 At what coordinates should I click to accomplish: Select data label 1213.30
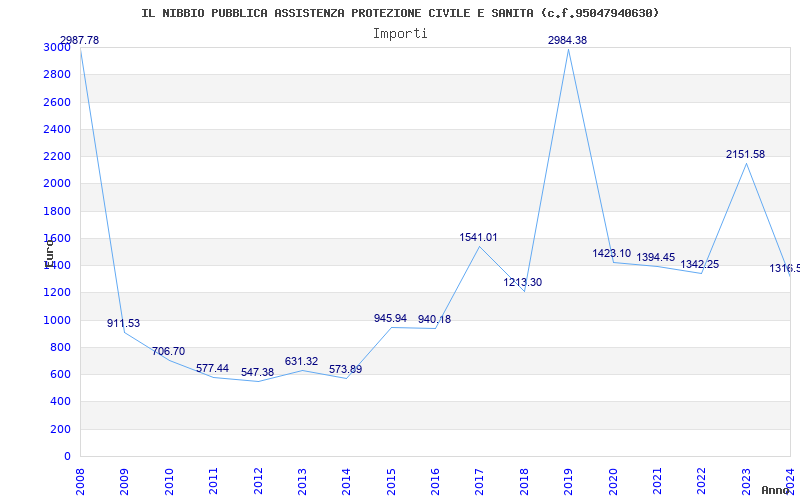tap(522, 282)
